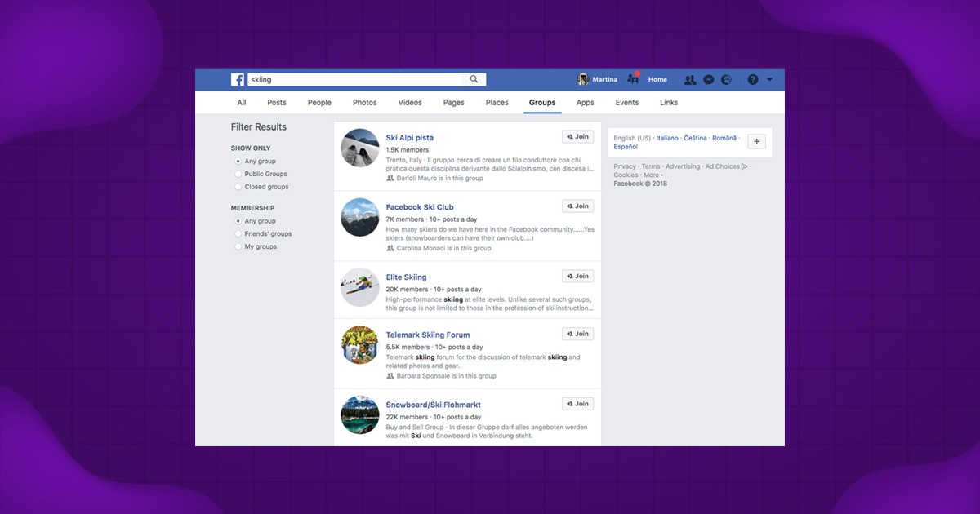Open the Terms footer link
Viewport: 980px width, 514px height.
coord(651,166)
